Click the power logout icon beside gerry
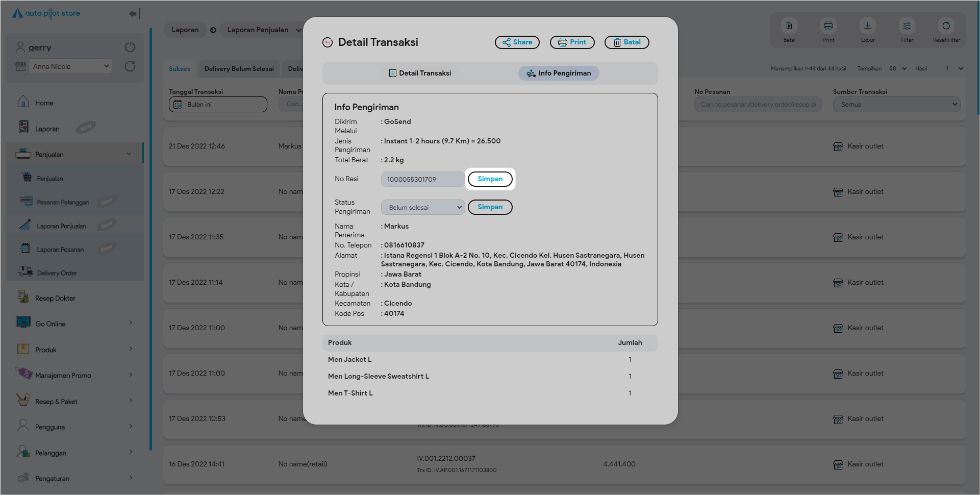 130,47
